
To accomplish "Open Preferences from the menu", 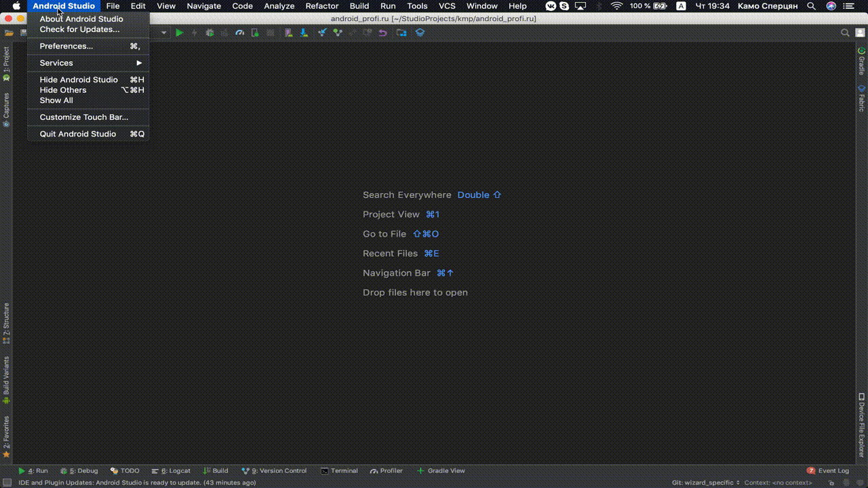I will coord(88,46).
